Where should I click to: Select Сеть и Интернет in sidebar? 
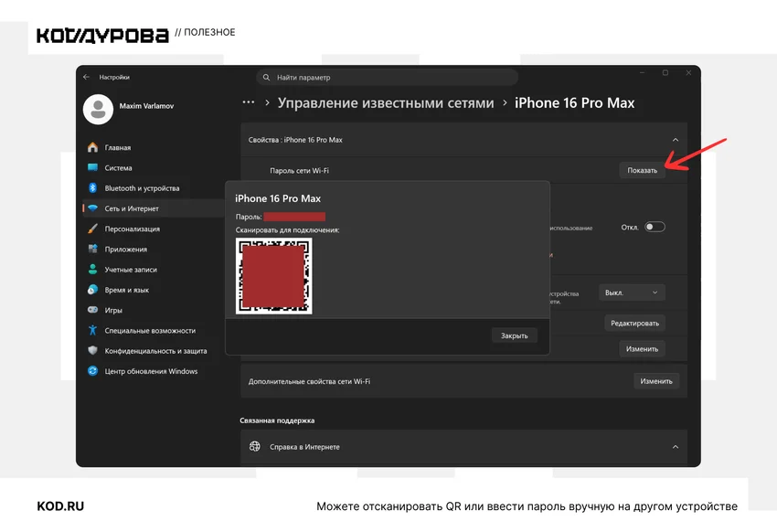154,208
